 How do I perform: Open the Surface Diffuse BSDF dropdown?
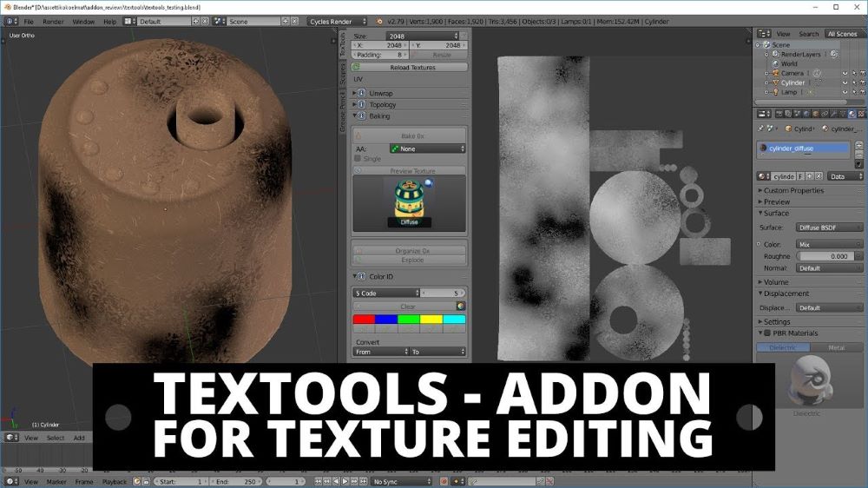point(829,228)
